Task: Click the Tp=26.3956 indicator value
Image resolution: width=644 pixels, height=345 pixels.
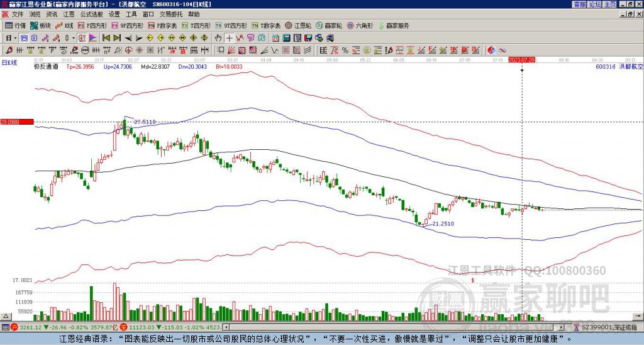Action: [x=80, y=66]
